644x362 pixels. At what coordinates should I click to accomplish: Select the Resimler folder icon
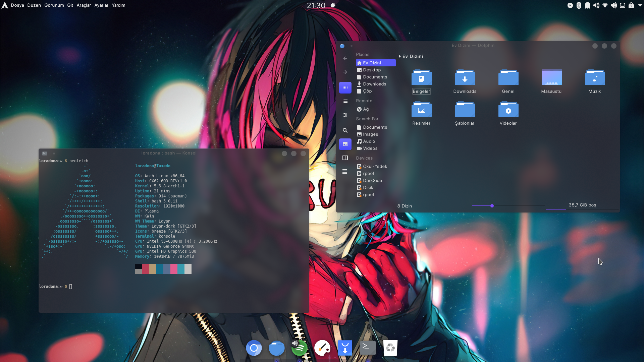(x=422, y=110)
